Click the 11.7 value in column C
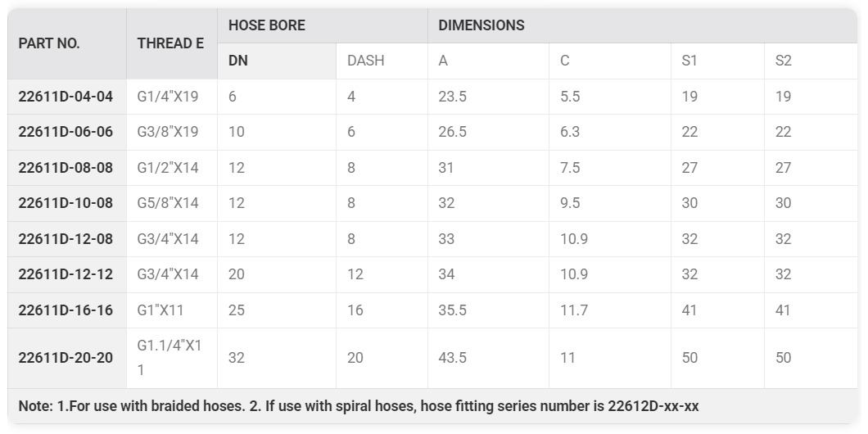This screenshot has width=868, height=434. [574, 310]
